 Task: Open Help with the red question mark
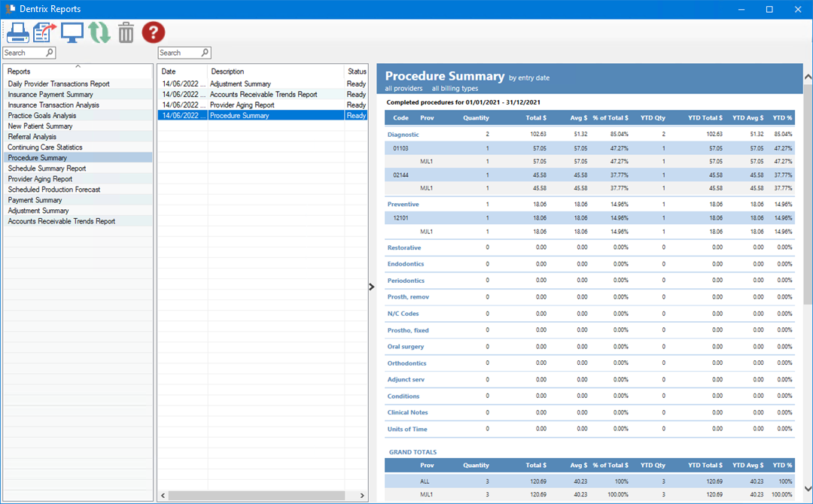click(153, 32)
